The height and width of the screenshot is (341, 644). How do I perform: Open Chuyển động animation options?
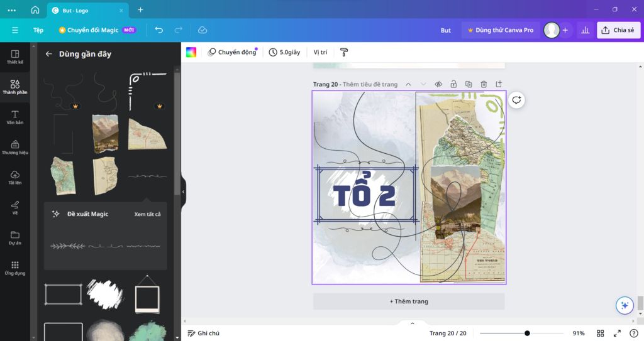(x=233, y=52)
